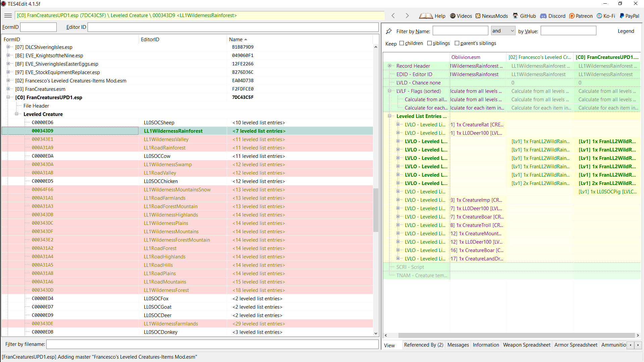Open the Discord link
Screen dimensions: 644x362
552,16
